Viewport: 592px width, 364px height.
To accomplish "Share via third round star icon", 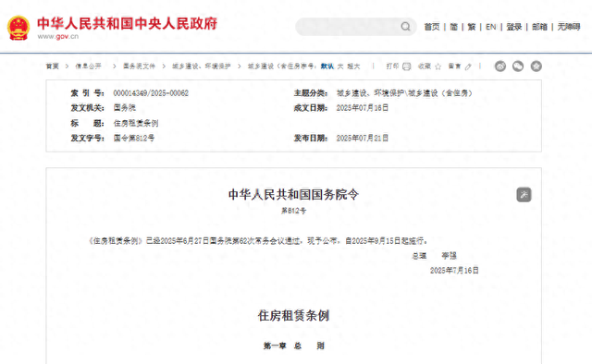I will [536, 67].
